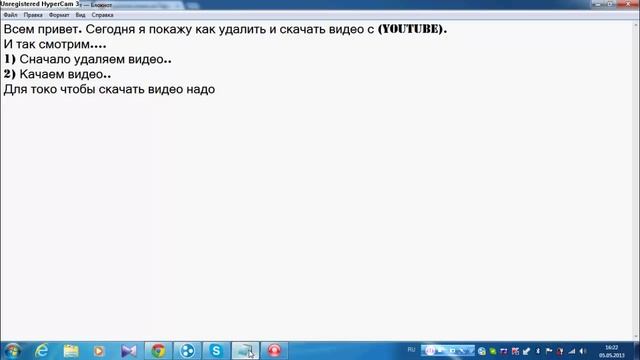The width and height of the screenshot is (640, 360).
Task: Click the bold word (YOUTUBE)
Action: pyautogui.click(x=412, y=29)
